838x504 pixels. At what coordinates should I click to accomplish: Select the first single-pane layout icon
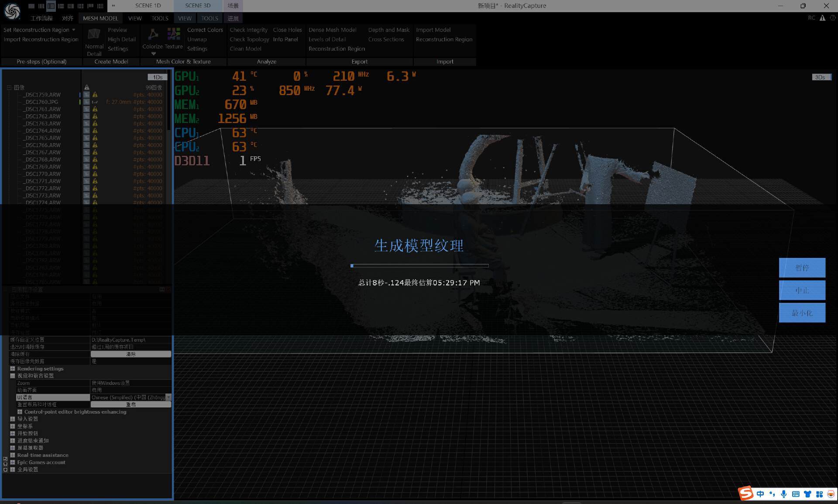31,6
